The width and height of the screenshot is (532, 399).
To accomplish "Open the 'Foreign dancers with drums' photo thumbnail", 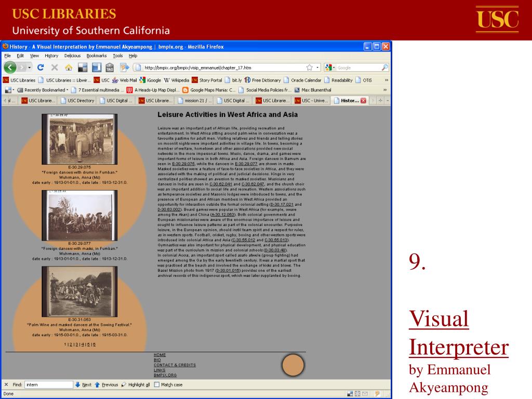I will click(x=79, y=139).
